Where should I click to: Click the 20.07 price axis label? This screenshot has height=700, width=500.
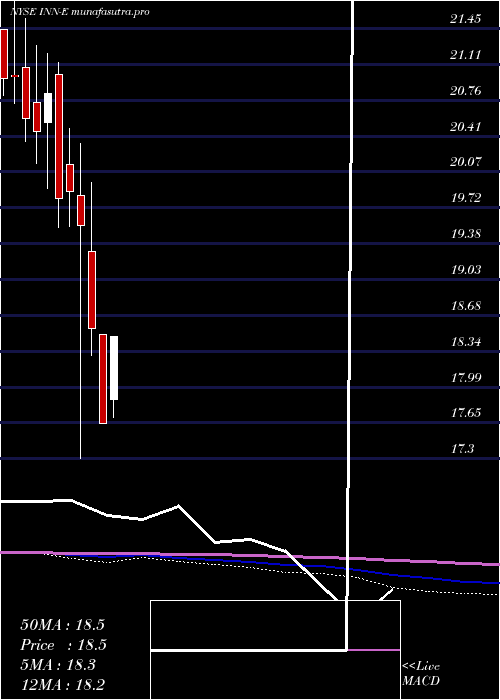[x=466, y=162]
